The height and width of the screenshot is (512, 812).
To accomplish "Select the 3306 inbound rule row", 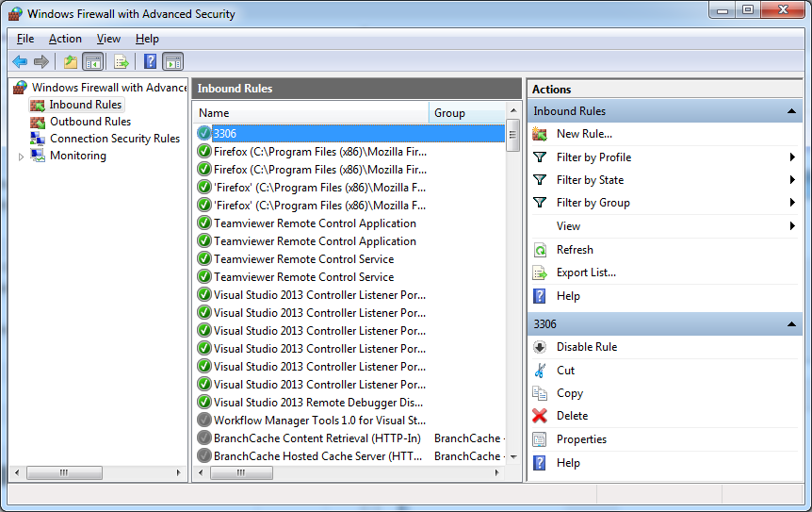I will tap(350, 133).
